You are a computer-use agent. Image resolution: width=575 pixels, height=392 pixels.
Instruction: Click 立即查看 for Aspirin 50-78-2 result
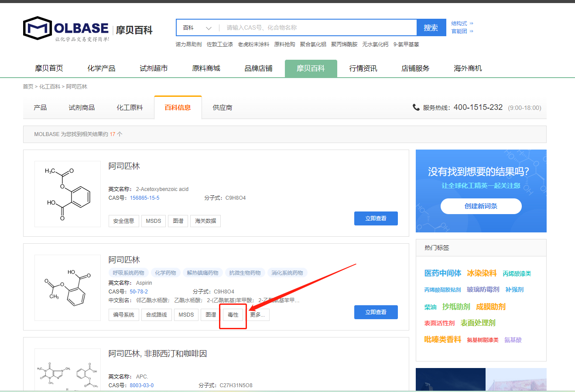pyautogui.click(x=376, y=312)
